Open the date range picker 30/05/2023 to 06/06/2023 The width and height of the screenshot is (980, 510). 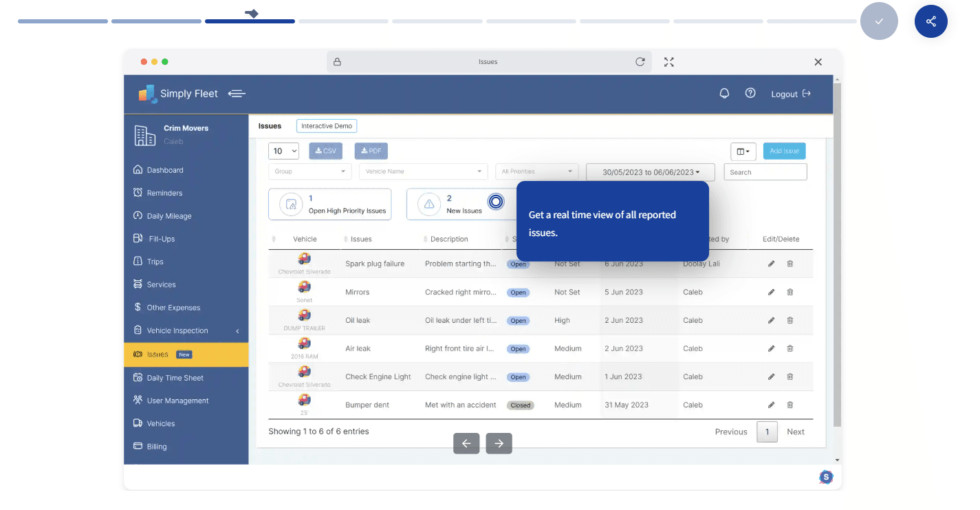tap(650, 171)
